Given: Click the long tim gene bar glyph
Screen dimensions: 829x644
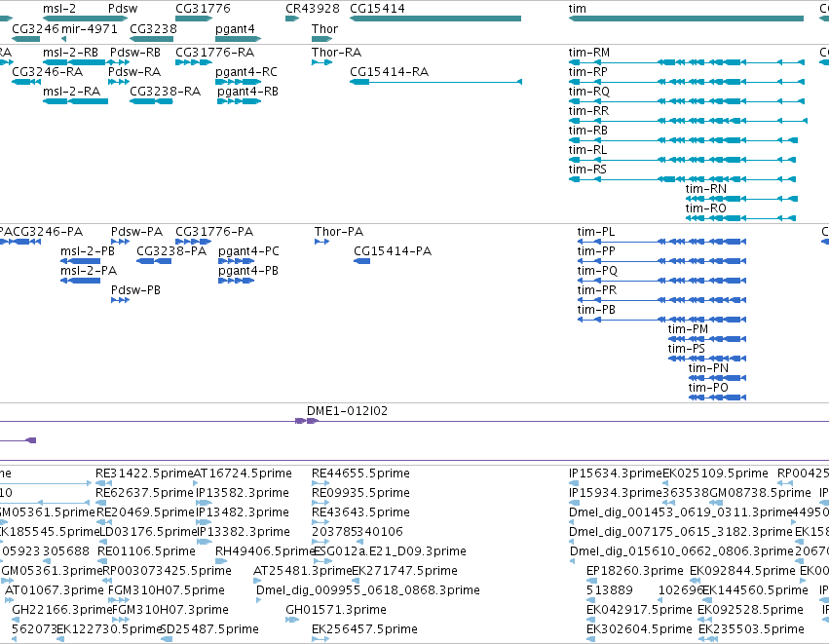Looking at the screenshot, I should coord(686,19).
